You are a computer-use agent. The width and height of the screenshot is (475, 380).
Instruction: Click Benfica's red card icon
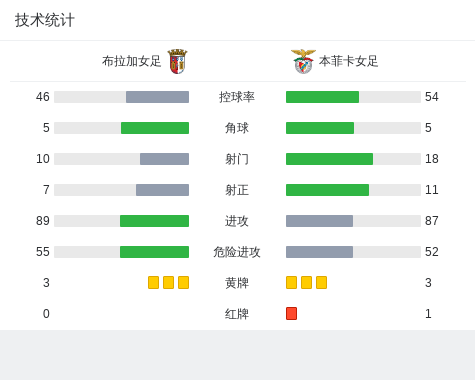click(x=291, y=313)
